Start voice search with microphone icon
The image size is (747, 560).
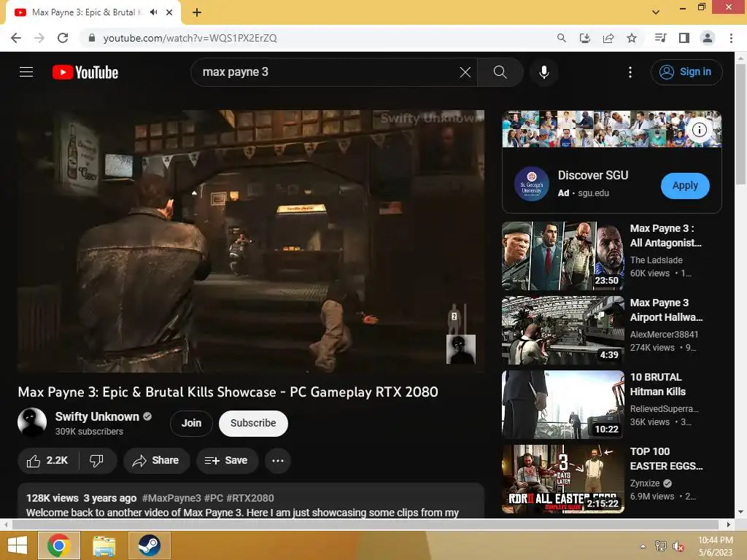pos(543,72)
